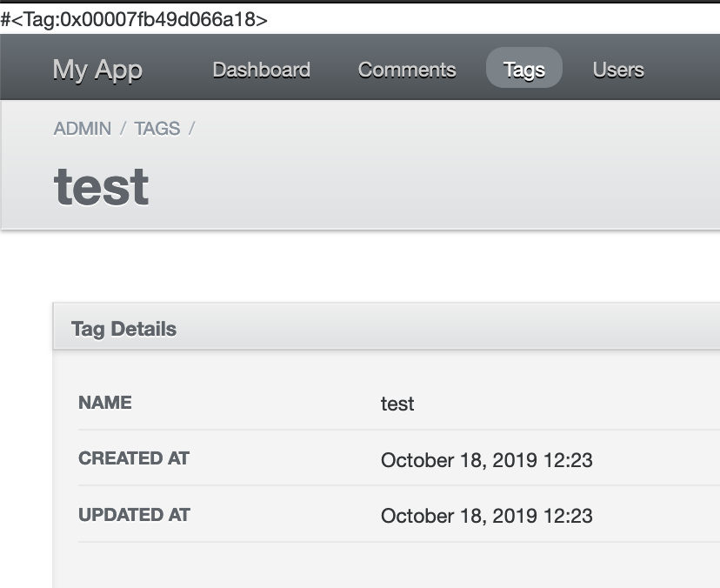Click the updated timestamp value
Image resolution: width=720 pixels, height=588 pixels.
click(x=486, y=516)
